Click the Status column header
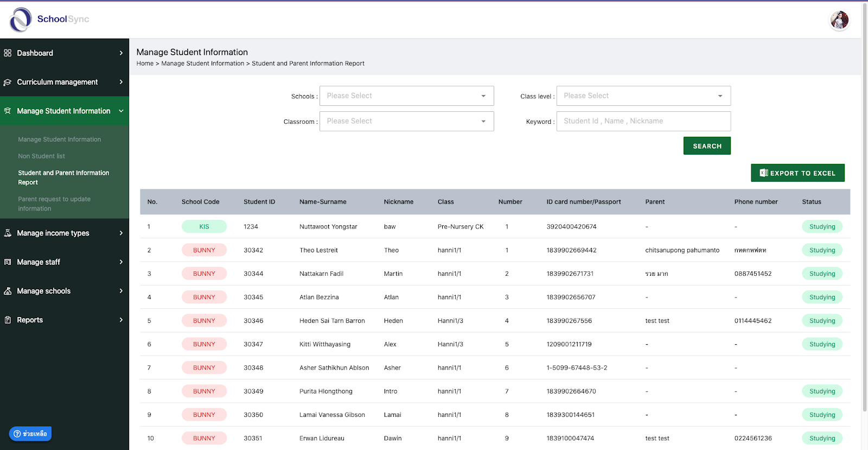Viewport: 868px width, 450px height. coord(812,202)
